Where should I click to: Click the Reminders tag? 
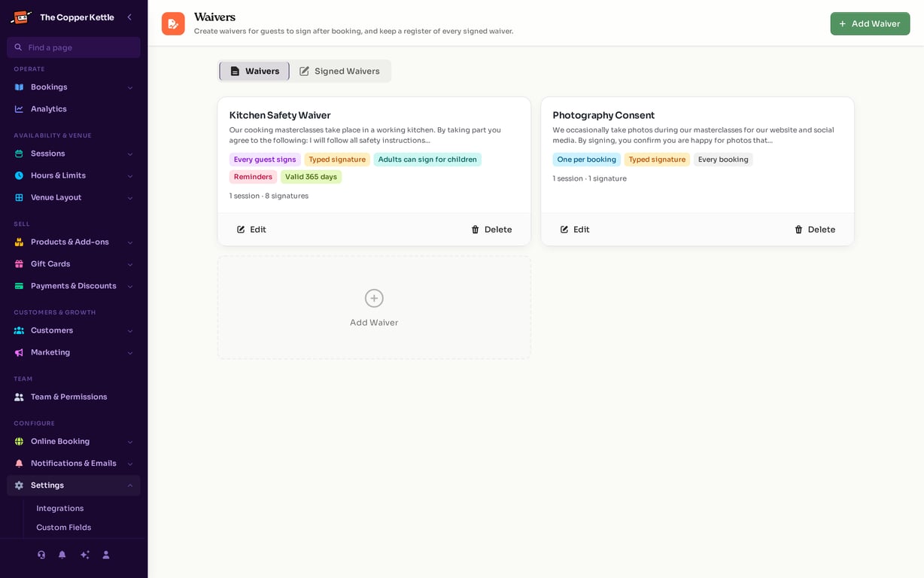pyautogui.click(x=253, y=177)
